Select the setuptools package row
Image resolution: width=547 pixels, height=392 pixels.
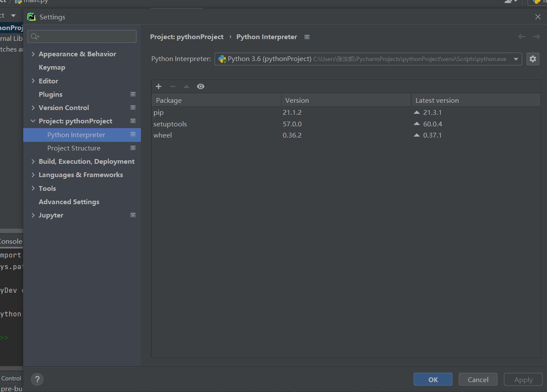pyautogui.click(x=346, y=124)
